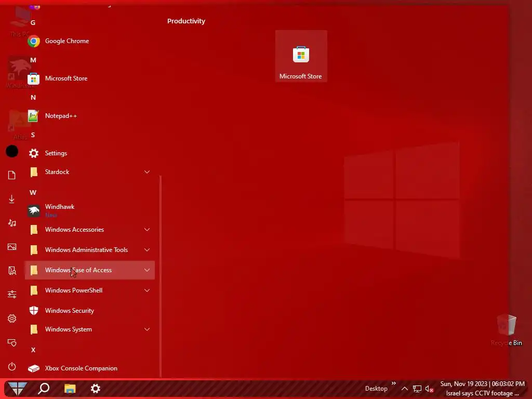Image resolution: width=532 pixels, height=399 pixels.
Task: Expand the Windows Accessories folder
Action: (x=89, y=230)
